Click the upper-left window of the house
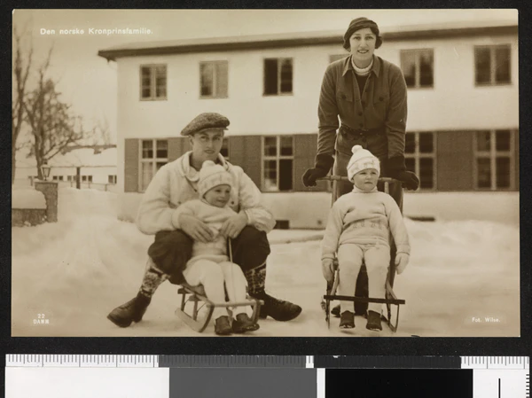 point(153,82)
